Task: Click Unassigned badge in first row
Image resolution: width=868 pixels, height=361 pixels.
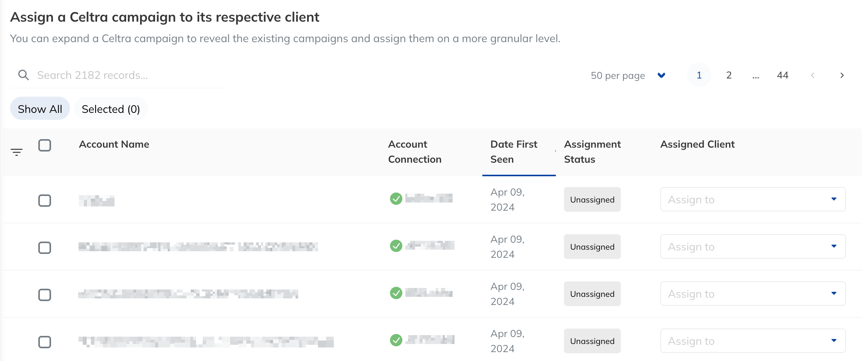Action: pyautogui.click(x=592, y=199)
